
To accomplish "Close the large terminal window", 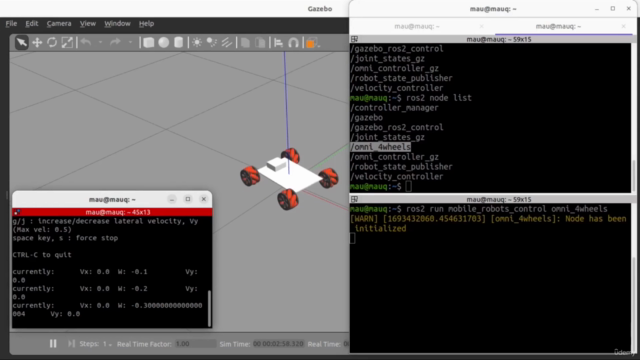I will (629, 9).
